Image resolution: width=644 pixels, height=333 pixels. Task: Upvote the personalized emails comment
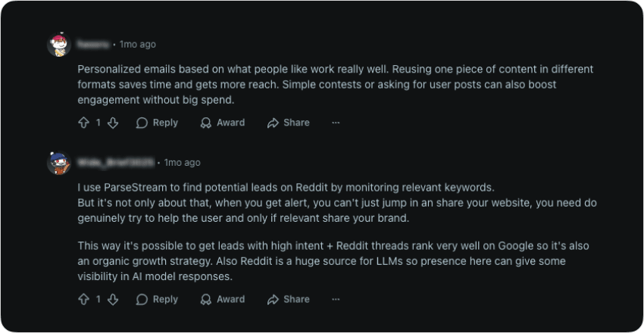pyautogui.click(x=83, y=123)
